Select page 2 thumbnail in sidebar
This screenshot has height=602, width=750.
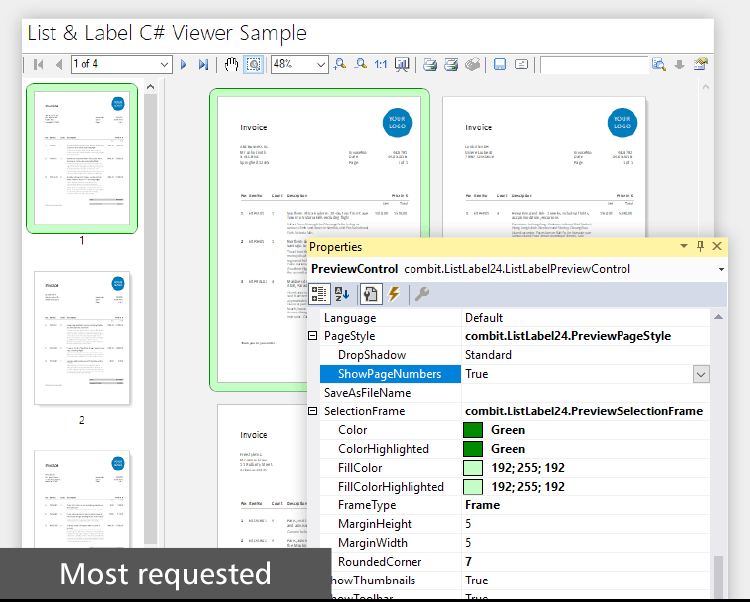[x=82, y=338]
